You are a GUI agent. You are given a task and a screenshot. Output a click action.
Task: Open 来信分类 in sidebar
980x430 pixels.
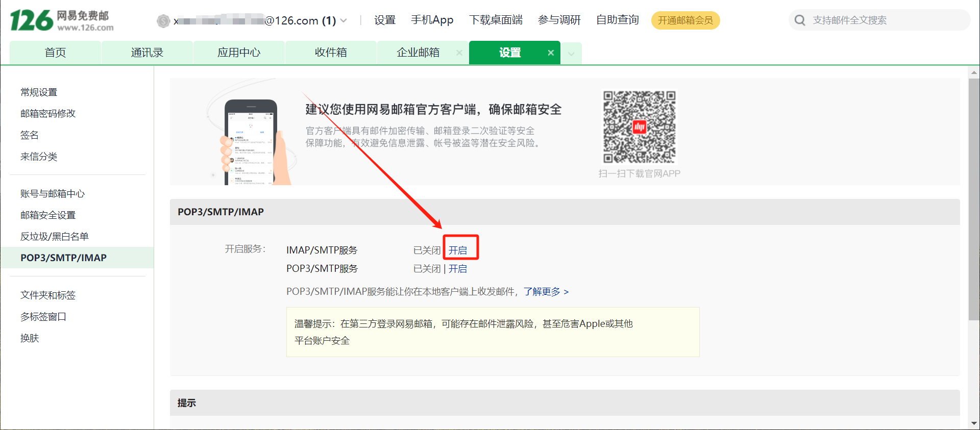click(39, 157)
